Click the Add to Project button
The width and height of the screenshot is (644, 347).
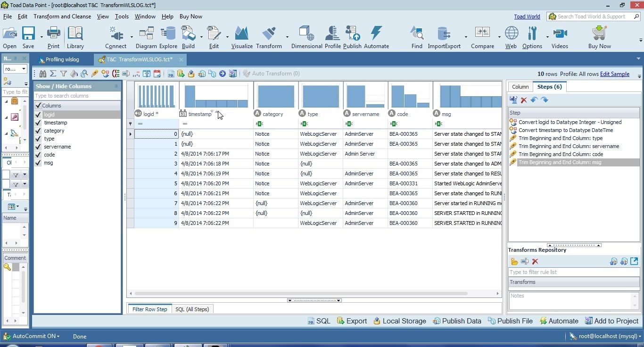click(x=611, y=321)
